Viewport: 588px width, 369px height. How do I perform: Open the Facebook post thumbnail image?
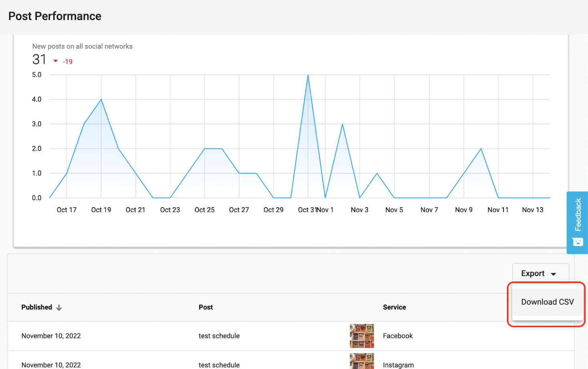tap(362, 336)
